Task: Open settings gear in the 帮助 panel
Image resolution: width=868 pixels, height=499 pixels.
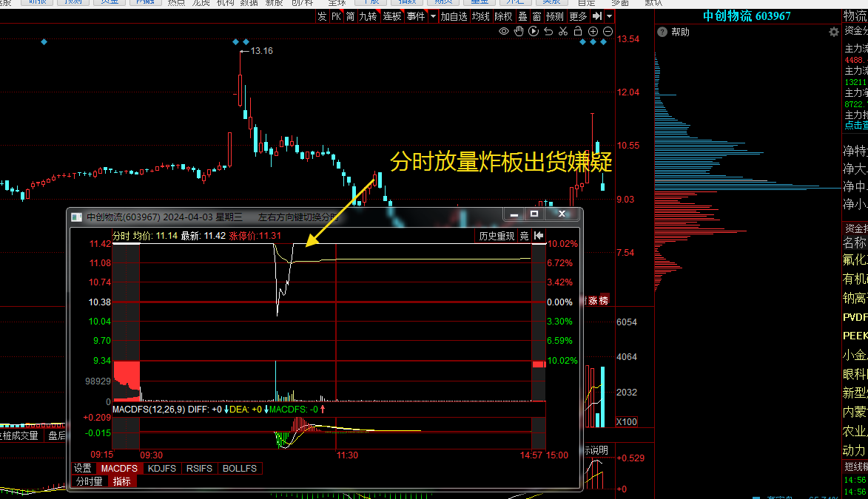Action: 834,32
